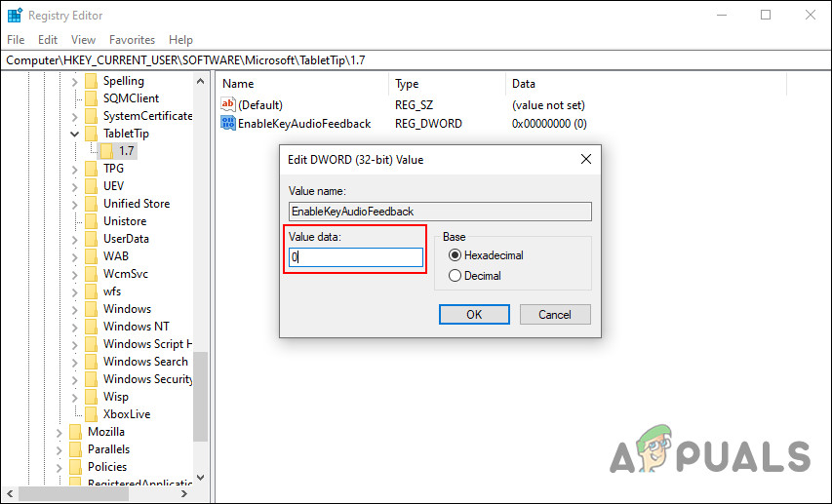The image size is (832, 504).
Task: Close the Edit DWORD dialog with X
Action: [x=586, y=159]
